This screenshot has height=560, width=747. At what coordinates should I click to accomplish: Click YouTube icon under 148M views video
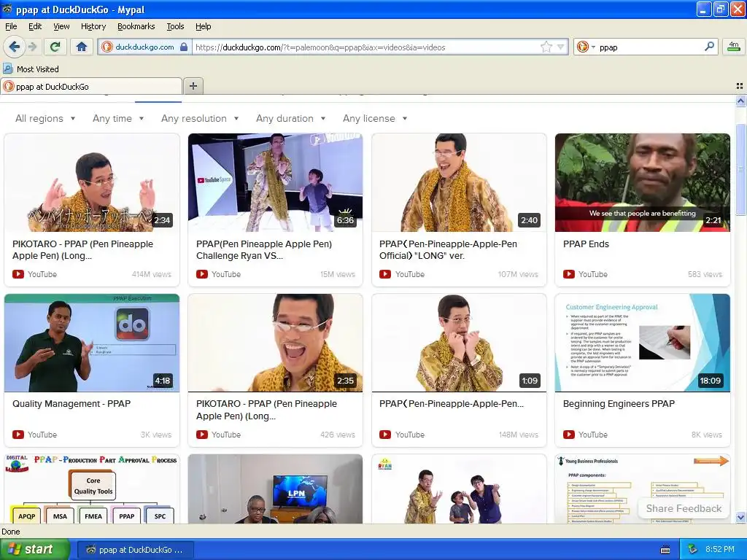click(x=385, y=435)
